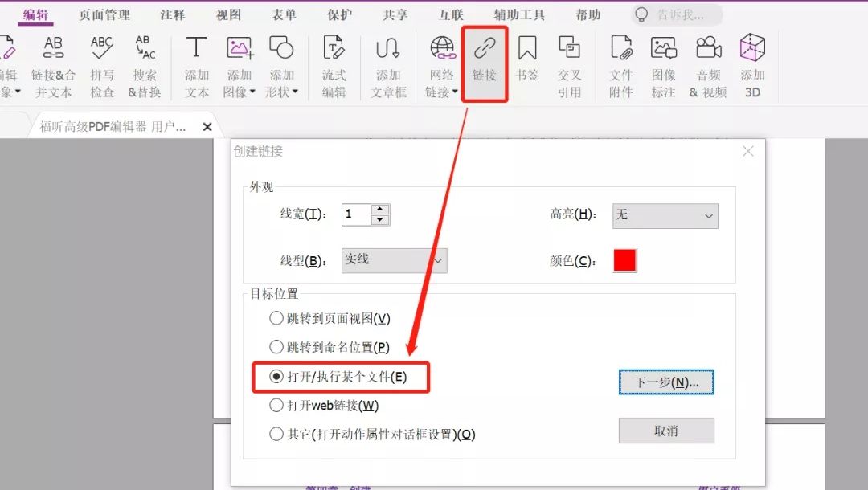The width and height of the screenshot is (868, 490).
Task: Click the red 颜色 swatch
Action: pyautogui.click(x=624, y=260)
